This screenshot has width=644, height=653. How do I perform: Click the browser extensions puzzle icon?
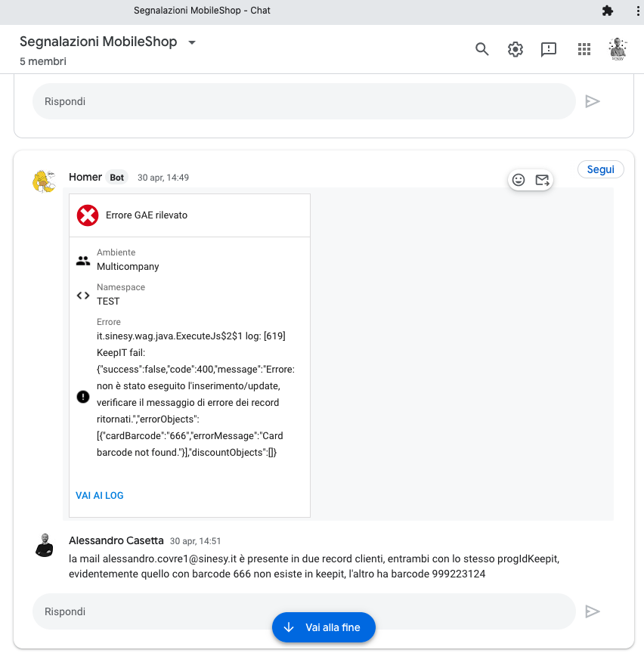(x=608, y=11)
